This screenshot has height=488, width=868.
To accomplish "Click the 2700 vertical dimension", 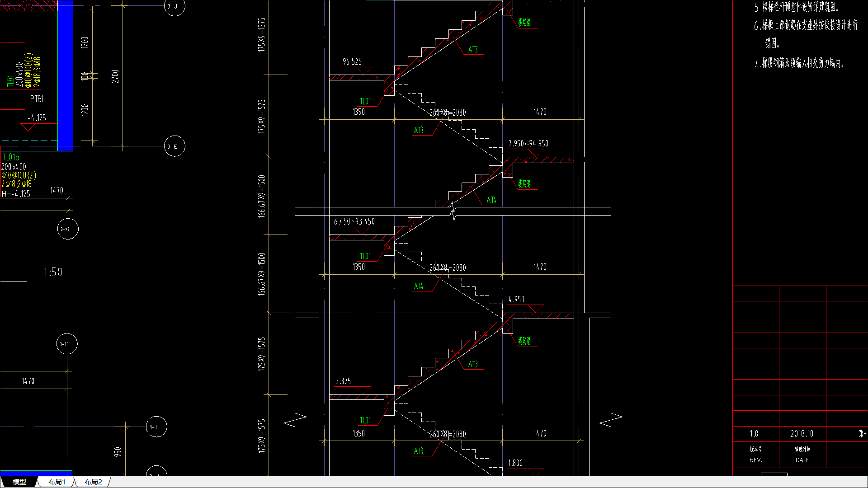I will pyautogui.click(x=115, y=76).
